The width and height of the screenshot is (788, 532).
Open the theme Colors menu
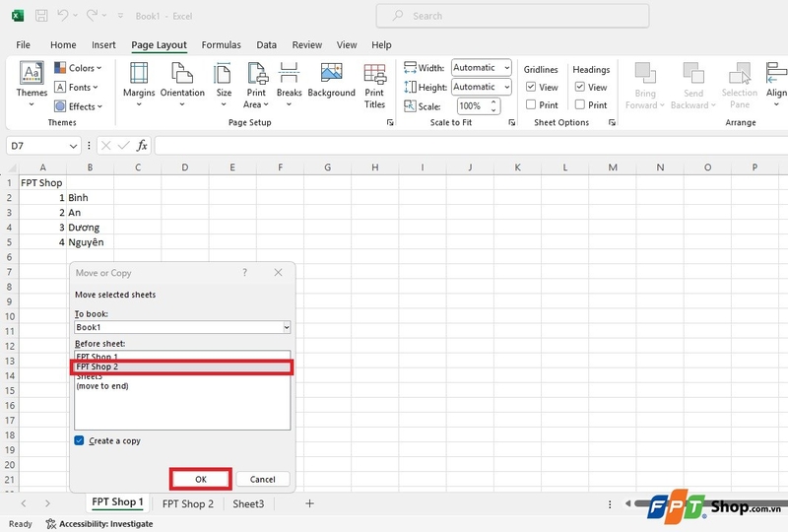(78, 68)
